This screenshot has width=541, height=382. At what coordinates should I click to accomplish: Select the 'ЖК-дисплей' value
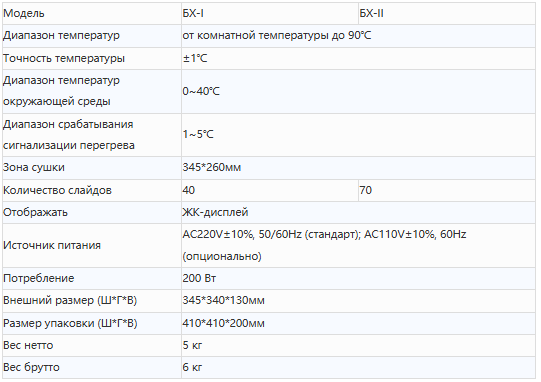pyautogui.click(x=215, y=212)
